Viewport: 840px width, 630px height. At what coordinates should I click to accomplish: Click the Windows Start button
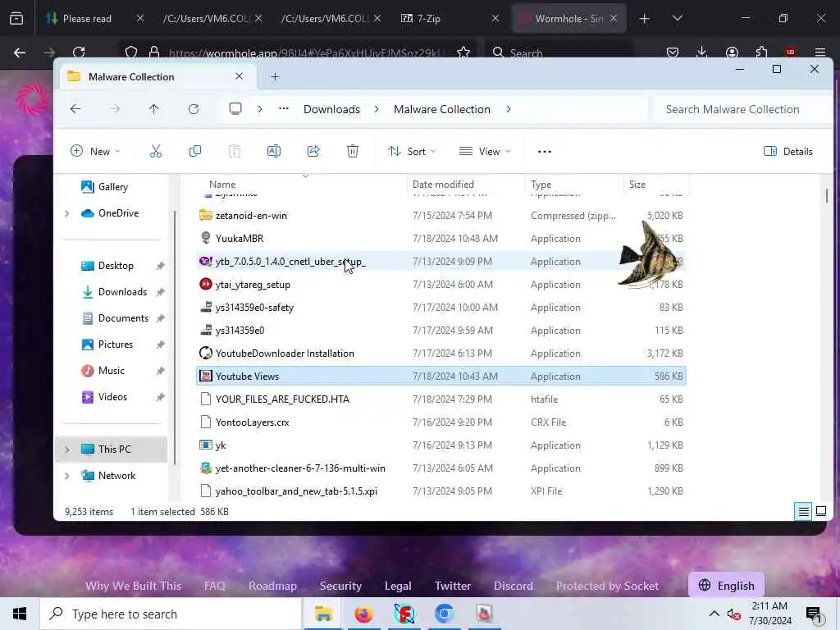tap(20, 614)
